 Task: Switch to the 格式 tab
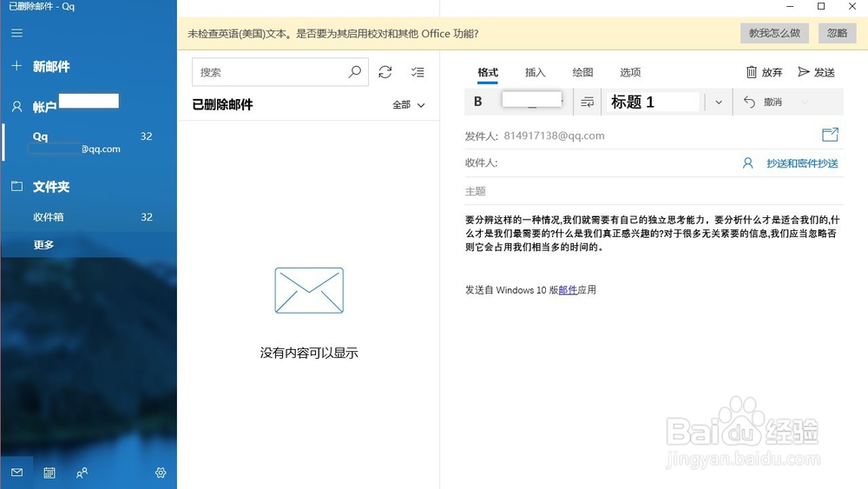pyautogui.click(x=488, y=73)
